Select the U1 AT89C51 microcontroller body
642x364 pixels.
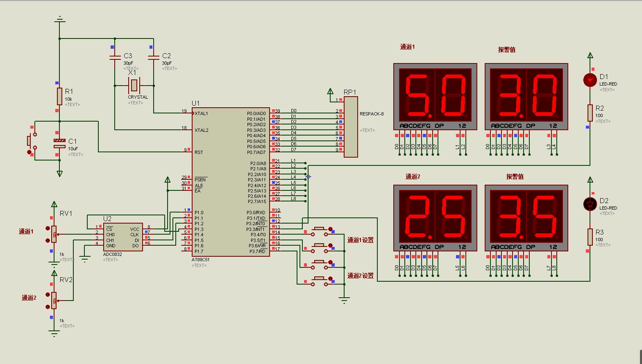pos(231,182)
